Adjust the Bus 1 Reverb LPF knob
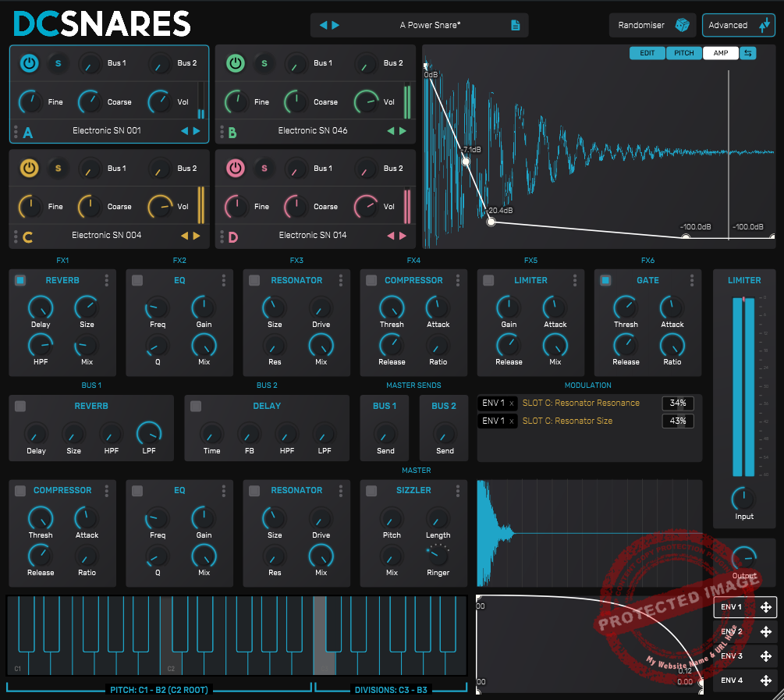This screenshot has width=784, height=700. (148, 433)
